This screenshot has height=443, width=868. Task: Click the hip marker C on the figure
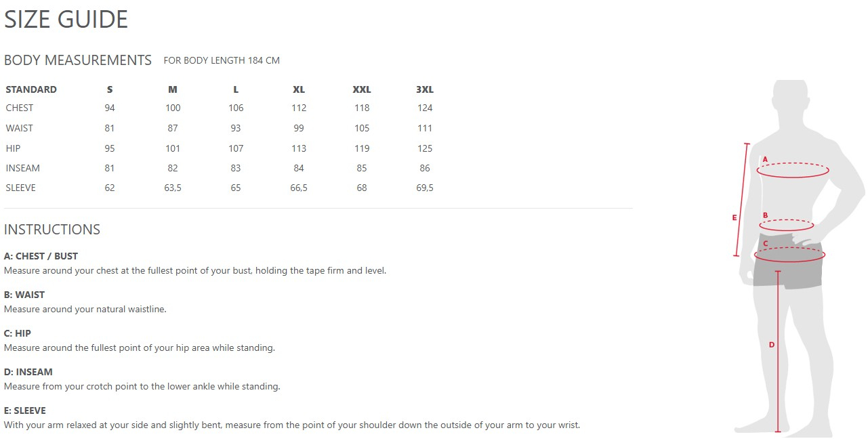(765, 244)
